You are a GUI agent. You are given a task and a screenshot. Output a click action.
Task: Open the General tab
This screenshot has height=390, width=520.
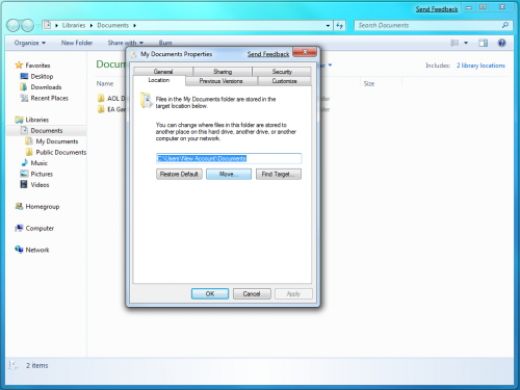coord(163,72)
